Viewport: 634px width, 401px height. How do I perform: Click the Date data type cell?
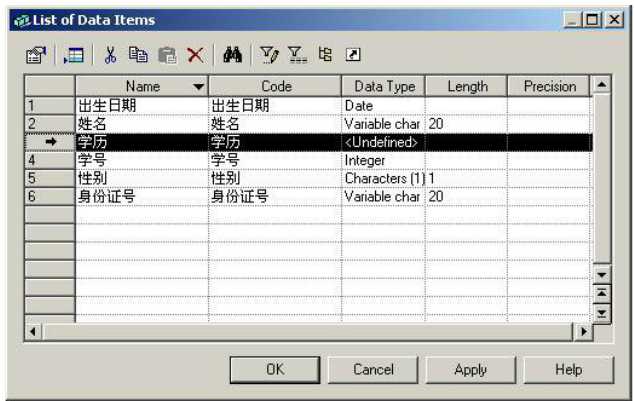tap(383, 106)
